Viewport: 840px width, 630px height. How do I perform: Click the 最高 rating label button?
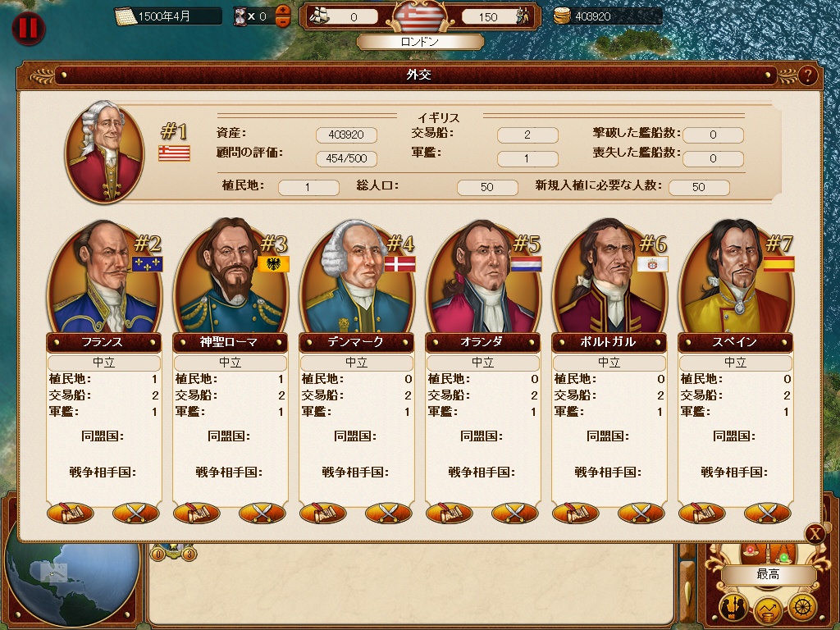[x=768, y=574]
